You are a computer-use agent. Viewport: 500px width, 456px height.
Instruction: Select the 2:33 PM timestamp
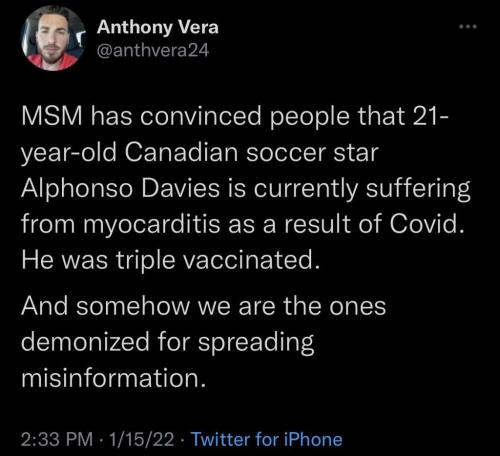pos(57,439)
